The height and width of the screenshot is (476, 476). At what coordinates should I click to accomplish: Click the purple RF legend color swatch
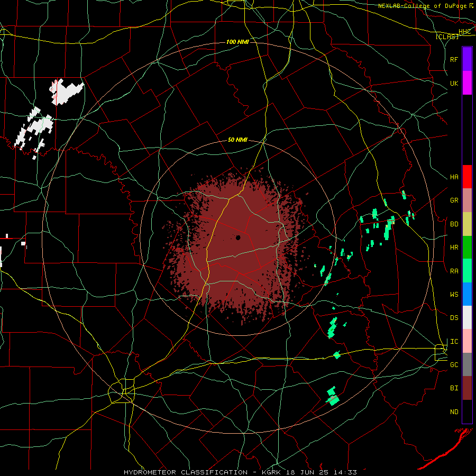(467, 59)
